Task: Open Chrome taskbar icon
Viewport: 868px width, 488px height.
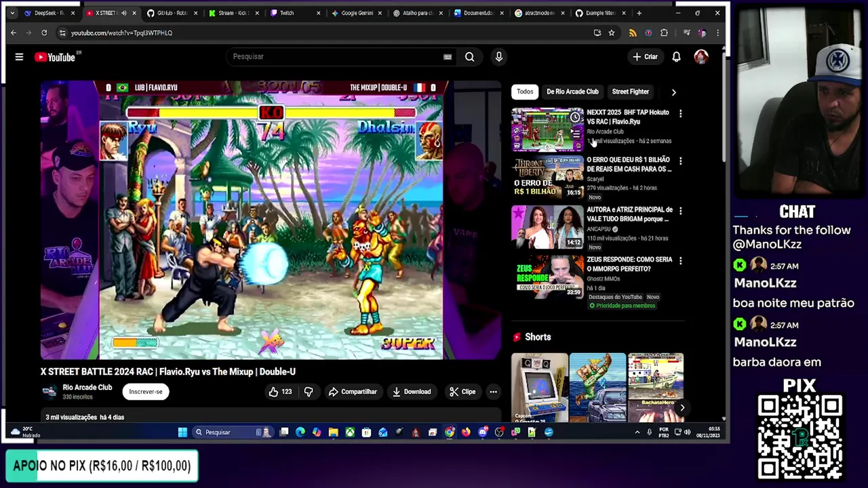Action: pyautogui.click(x=450, y=432)
